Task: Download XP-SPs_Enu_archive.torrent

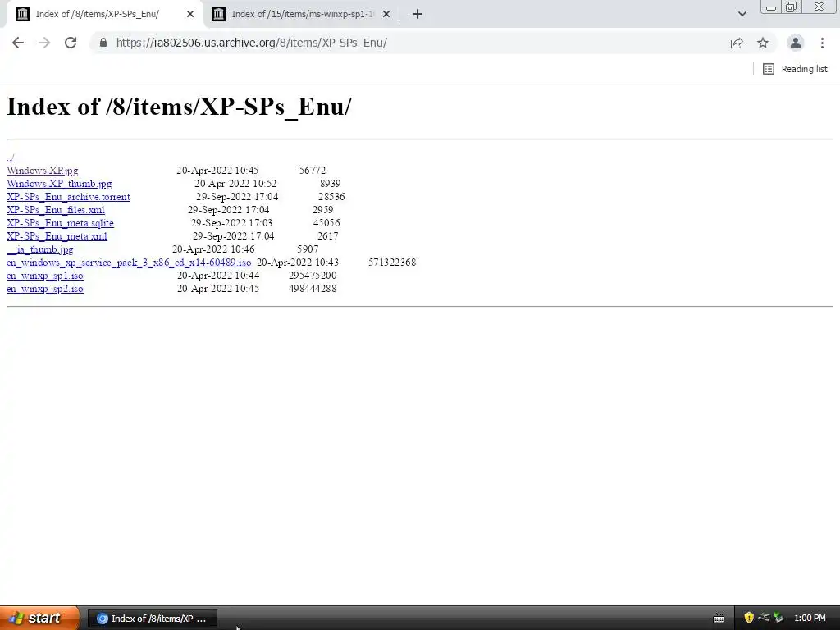Action: tap(68, 197)
